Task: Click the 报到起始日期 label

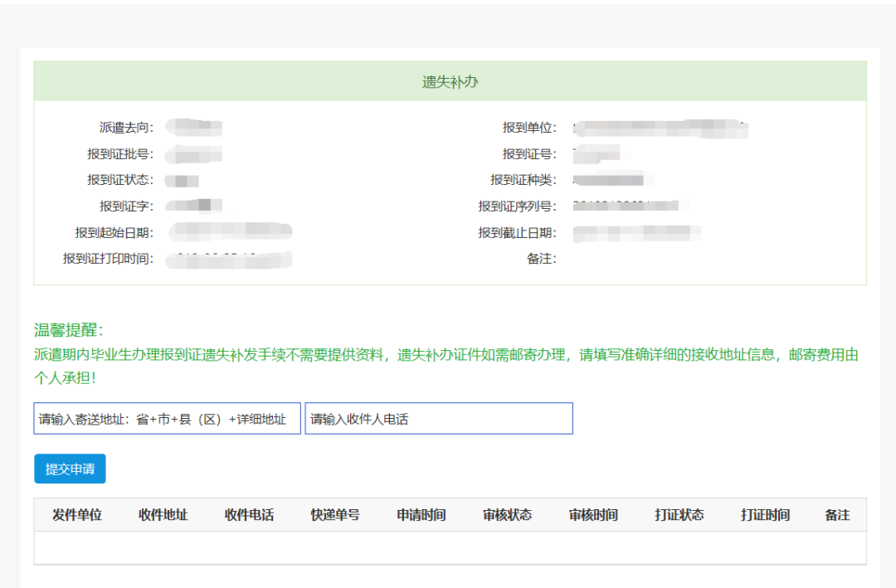Action: pyautogui.click(x=114, y=232)
